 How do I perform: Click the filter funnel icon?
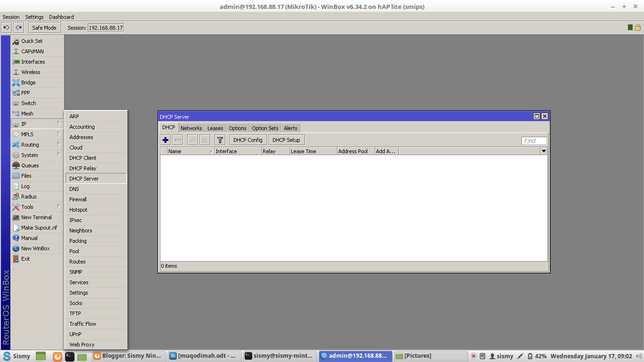(220, 140)
